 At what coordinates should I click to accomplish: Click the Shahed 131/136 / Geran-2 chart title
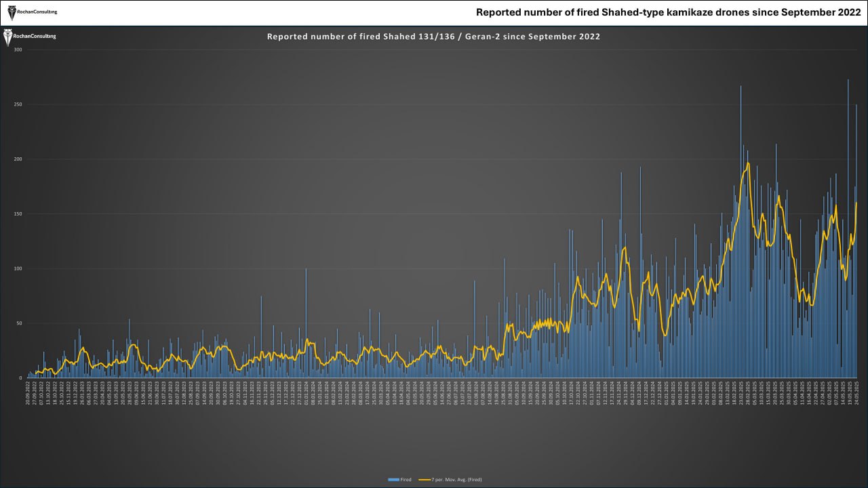coord(433,37)
